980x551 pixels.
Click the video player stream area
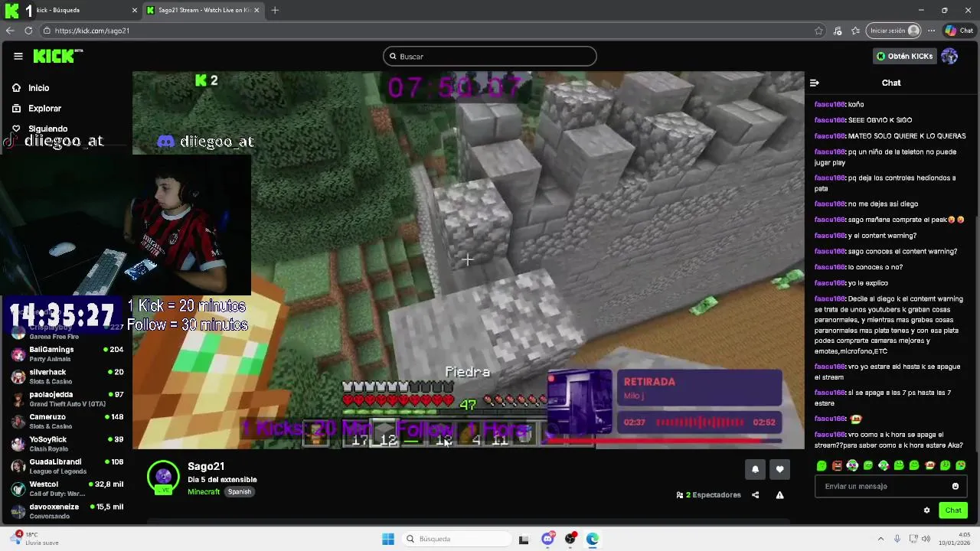(468, 260)
